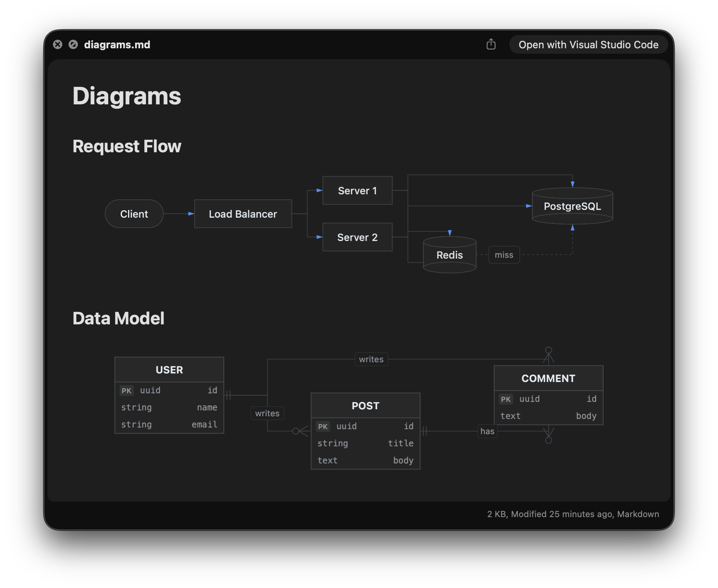This screenshot has width=718, height=588.
Task: Select the POST entity table header
Action: tap(365, 405)
